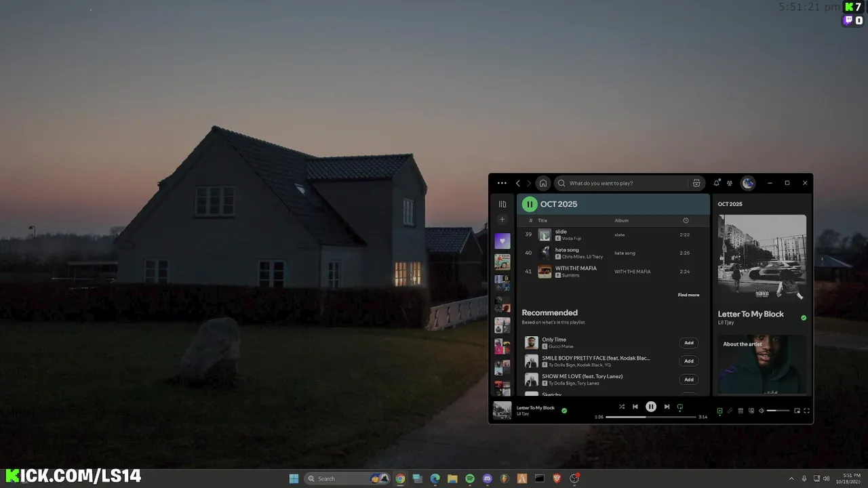Open Chrome from the taskbar
Screen dimensions: 868x488
[401, 479]
